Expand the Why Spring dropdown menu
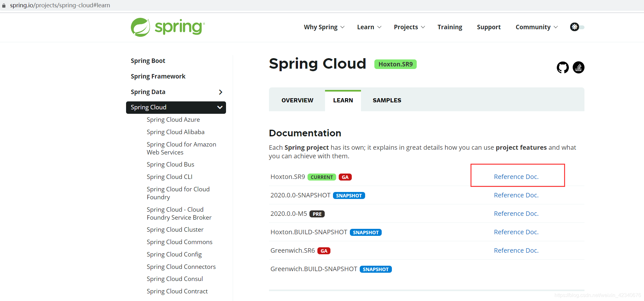Image resolution: width=644 pixels, height=301 pixels. pyautogui.click(x=324, y=27)
